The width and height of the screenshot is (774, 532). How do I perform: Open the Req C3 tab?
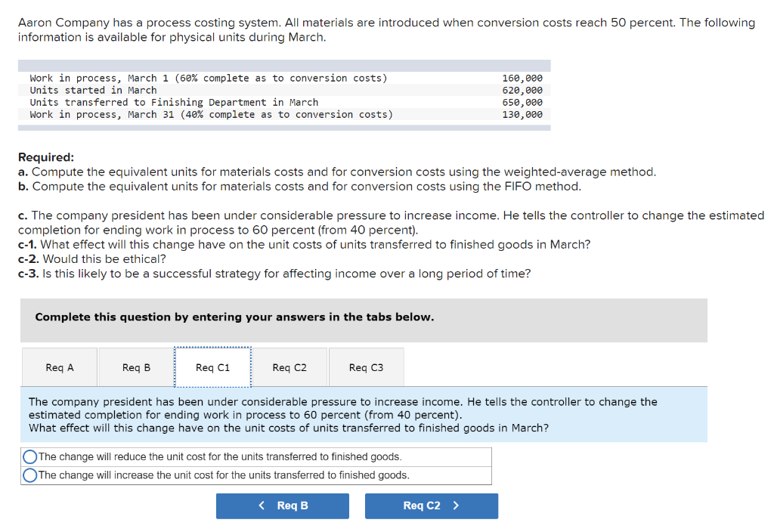click(x=366, y=367)
